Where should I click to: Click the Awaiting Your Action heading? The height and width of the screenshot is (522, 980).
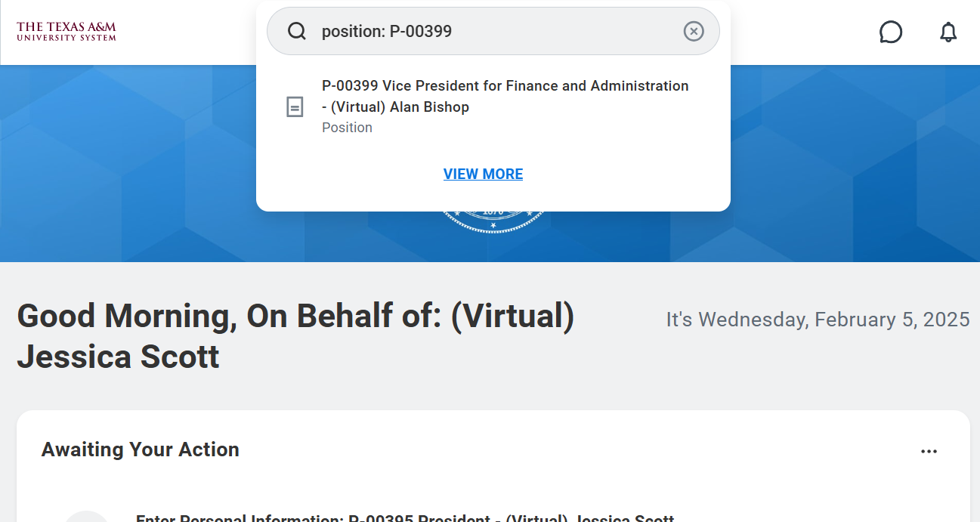pos(141,449)
